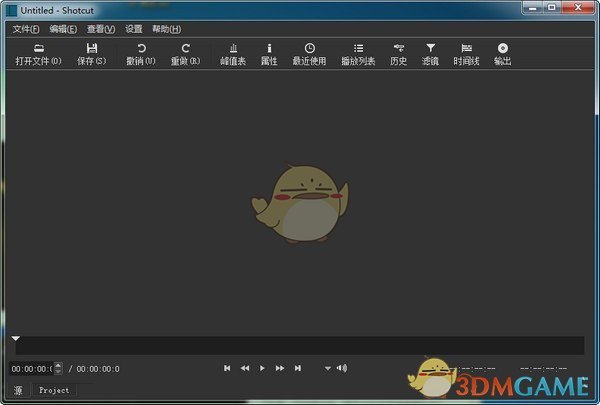The image size is (600, 405).
Task: Close the Shotcut window
Action: pos(578,7)
